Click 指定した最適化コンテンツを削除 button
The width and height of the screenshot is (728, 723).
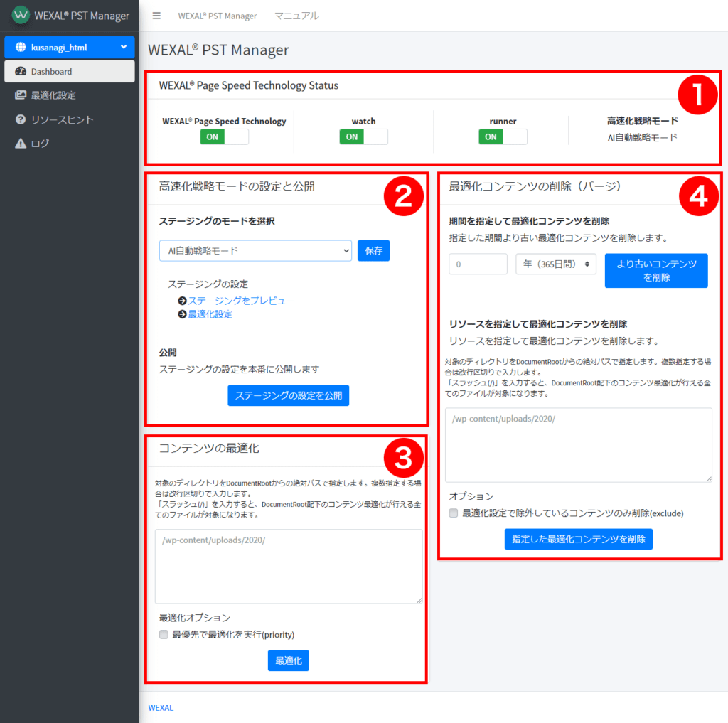(x=579, y=539)
